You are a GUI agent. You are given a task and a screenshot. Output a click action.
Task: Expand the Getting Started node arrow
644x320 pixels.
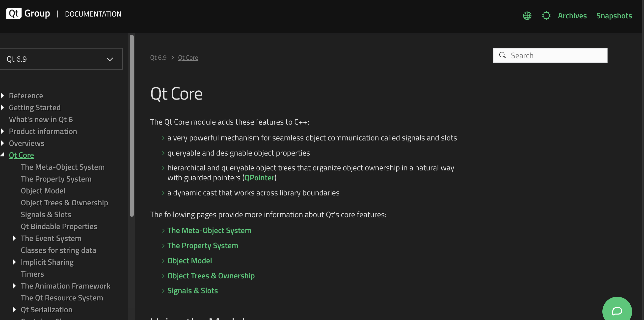click(x=2, y=108)
